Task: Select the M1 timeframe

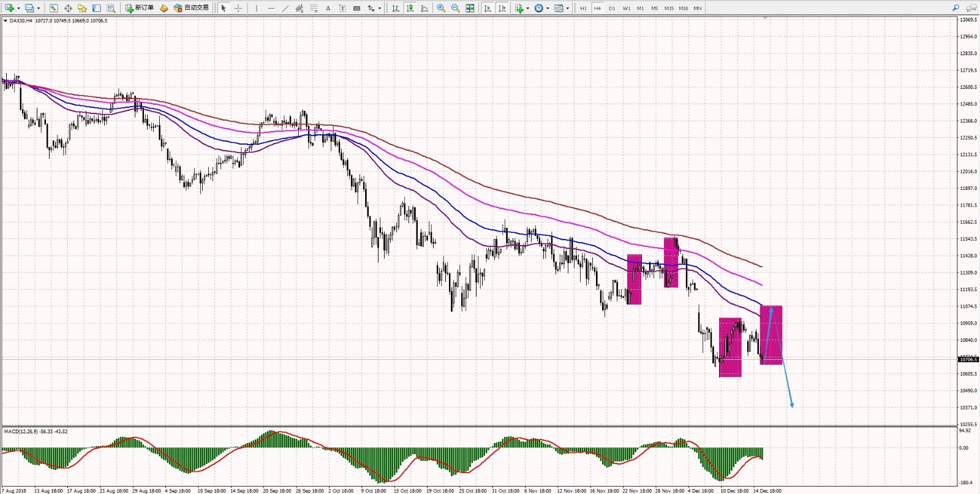Action: pyautogui.click(x=640, y=8)
